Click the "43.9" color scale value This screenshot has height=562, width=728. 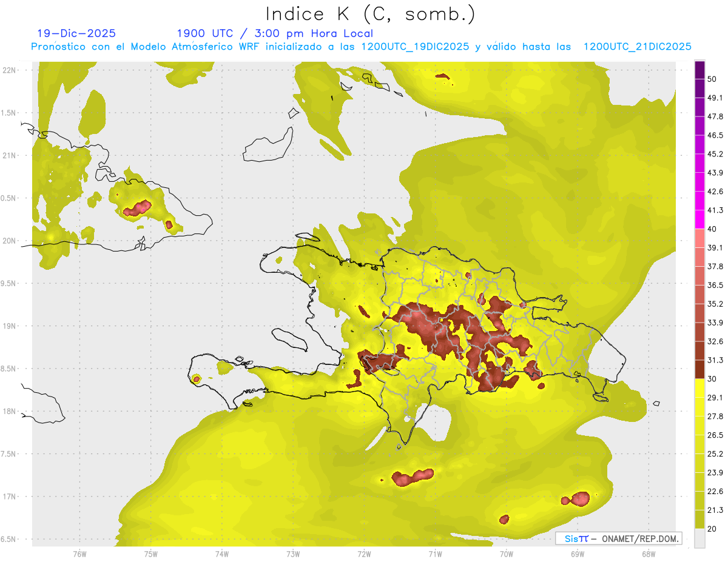[715, 173]
